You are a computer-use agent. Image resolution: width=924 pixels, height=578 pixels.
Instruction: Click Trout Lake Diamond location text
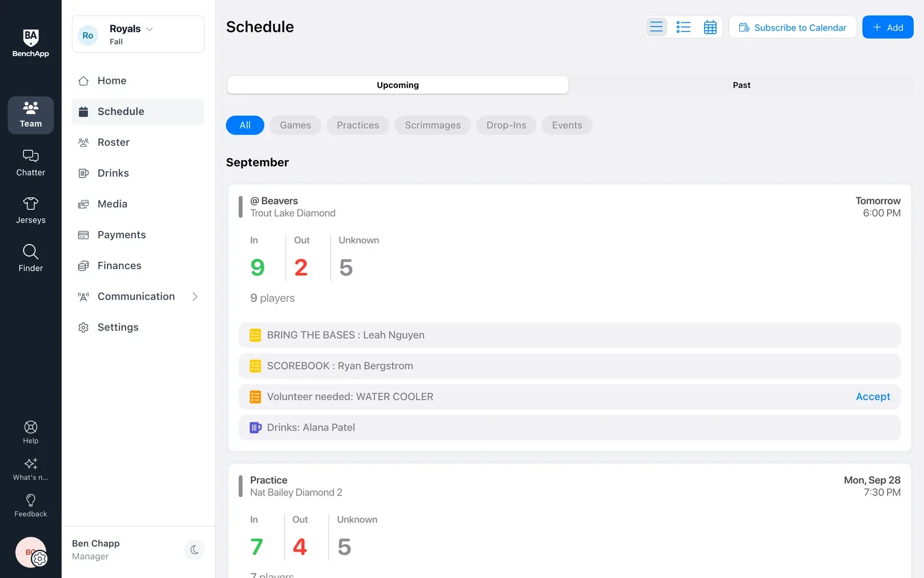[x=293, y=213]
